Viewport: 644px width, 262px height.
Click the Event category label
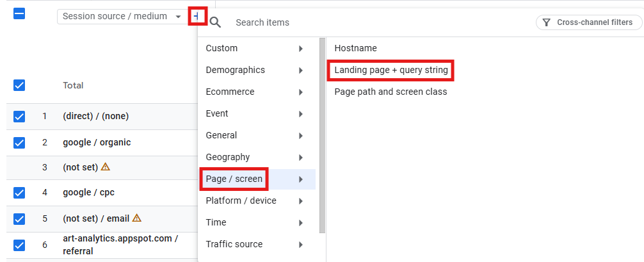point(217,113)
